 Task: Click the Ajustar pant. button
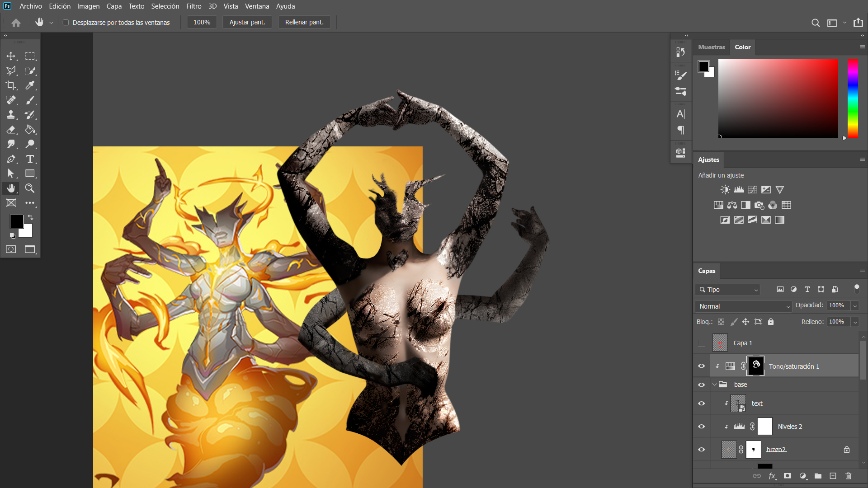[x=247, y=23]
